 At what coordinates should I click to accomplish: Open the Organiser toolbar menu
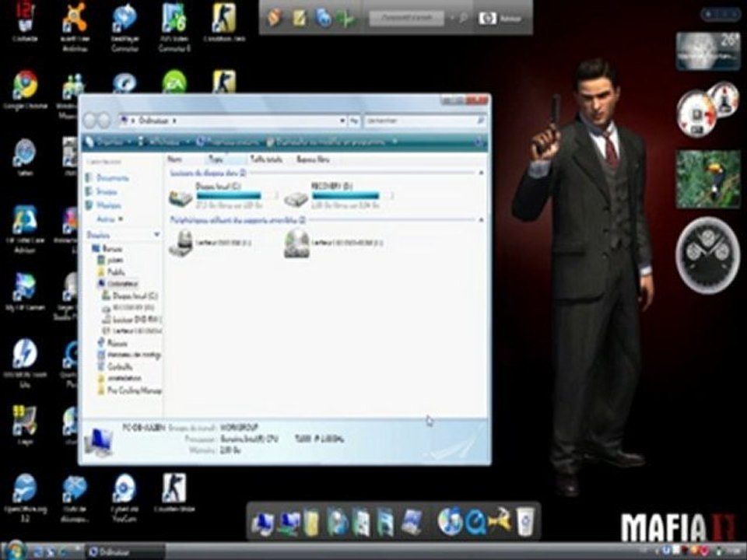coord(109,142)
